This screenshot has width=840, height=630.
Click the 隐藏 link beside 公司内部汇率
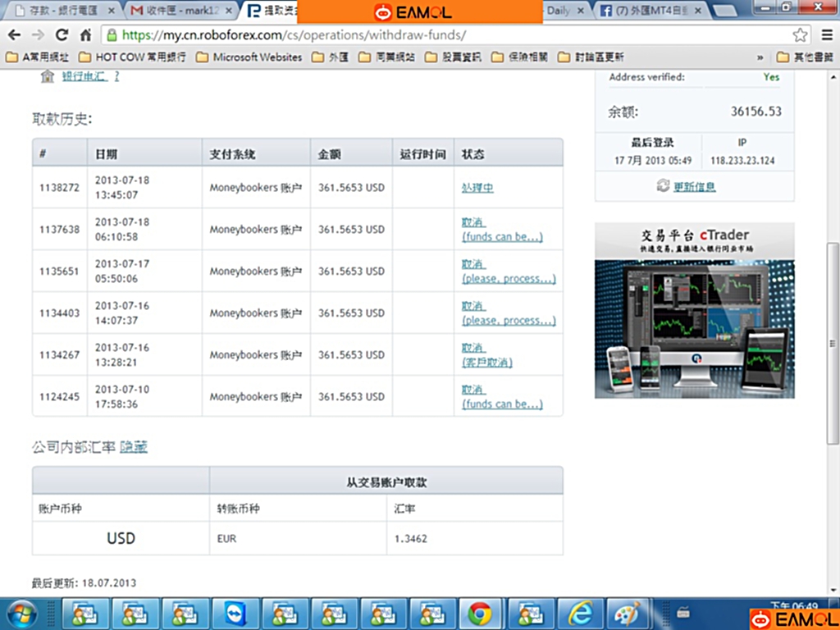pyautogui.click(x=134, y=447)
